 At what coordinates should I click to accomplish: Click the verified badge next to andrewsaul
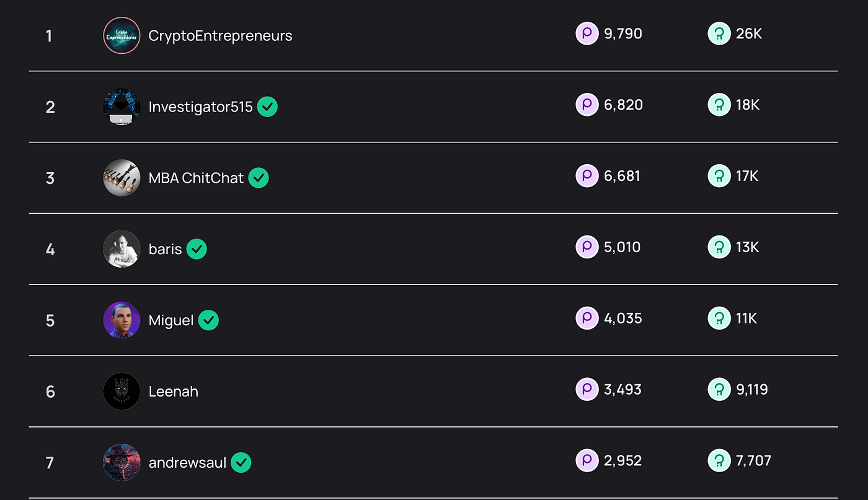241,462
